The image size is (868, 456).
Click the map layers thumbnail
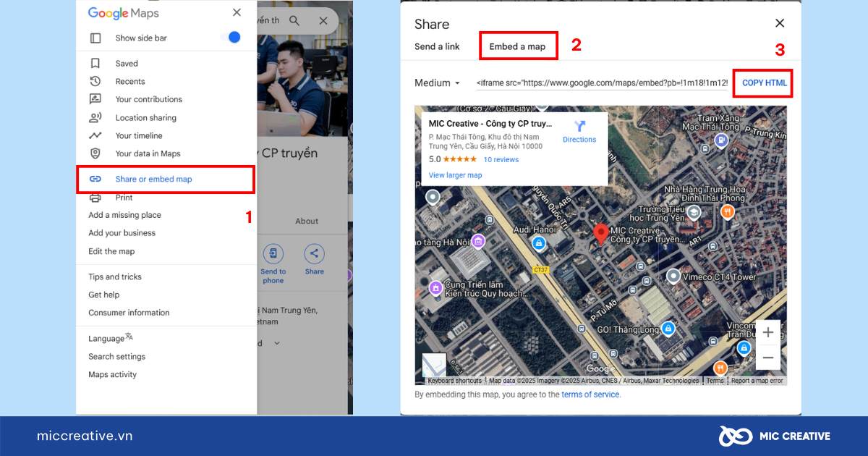[434, 364]
